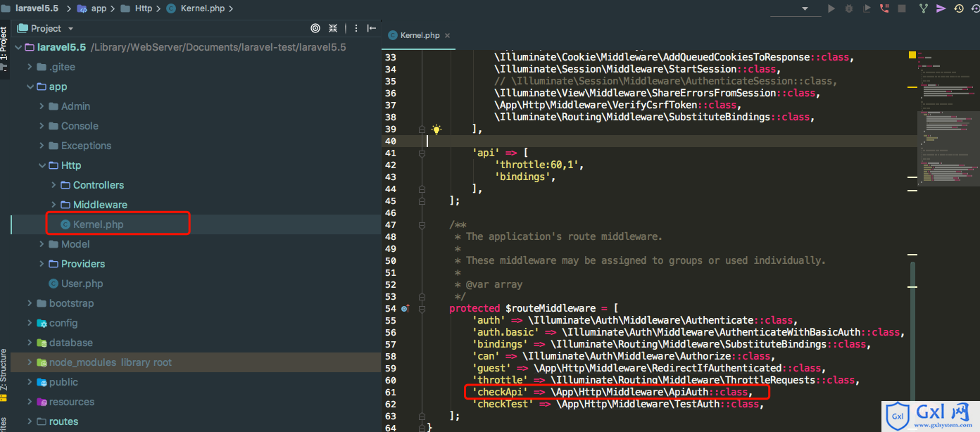Click the lightbulb intention icon

point(436,129)
